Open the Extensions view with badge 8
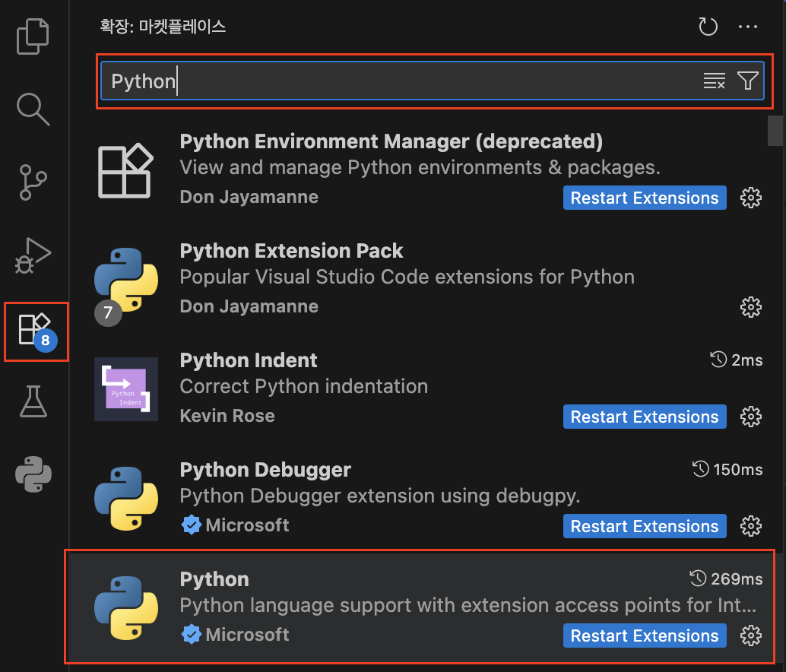This screenshot has height=672, width=786. [x=36, y=331]
